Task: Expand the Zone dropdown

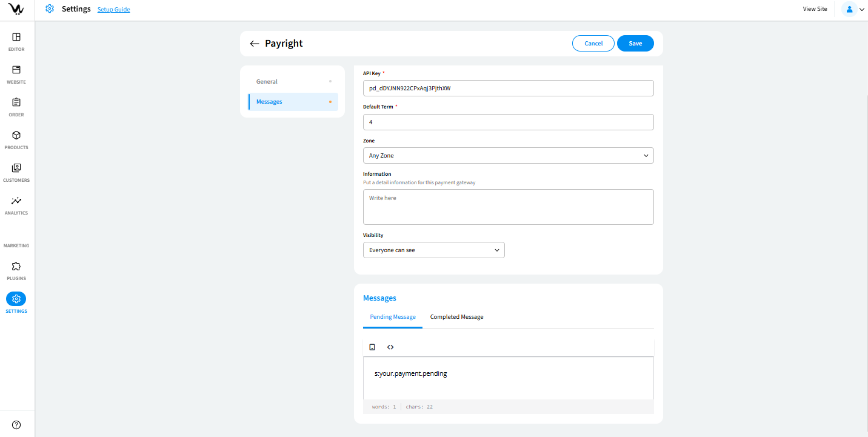Action: coord(508,156)
